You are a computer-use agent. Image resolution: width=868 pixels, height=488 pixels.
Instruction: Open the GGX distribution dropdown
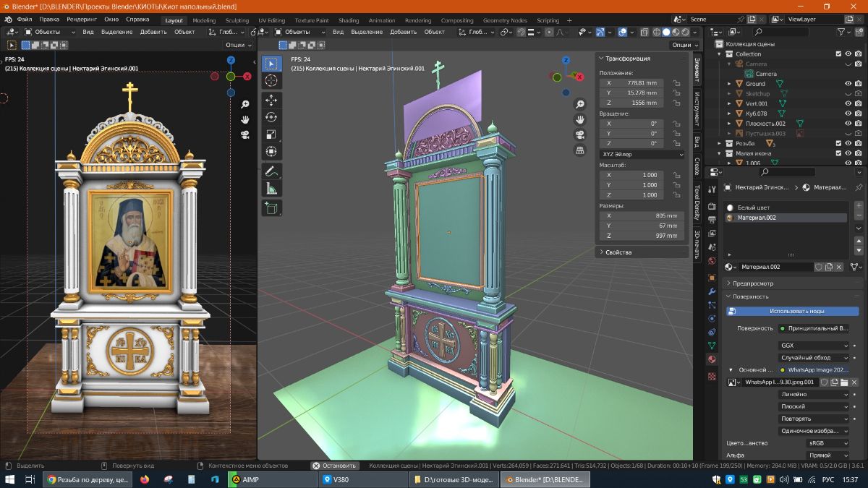pyautogui.click(x=814, y=345)
